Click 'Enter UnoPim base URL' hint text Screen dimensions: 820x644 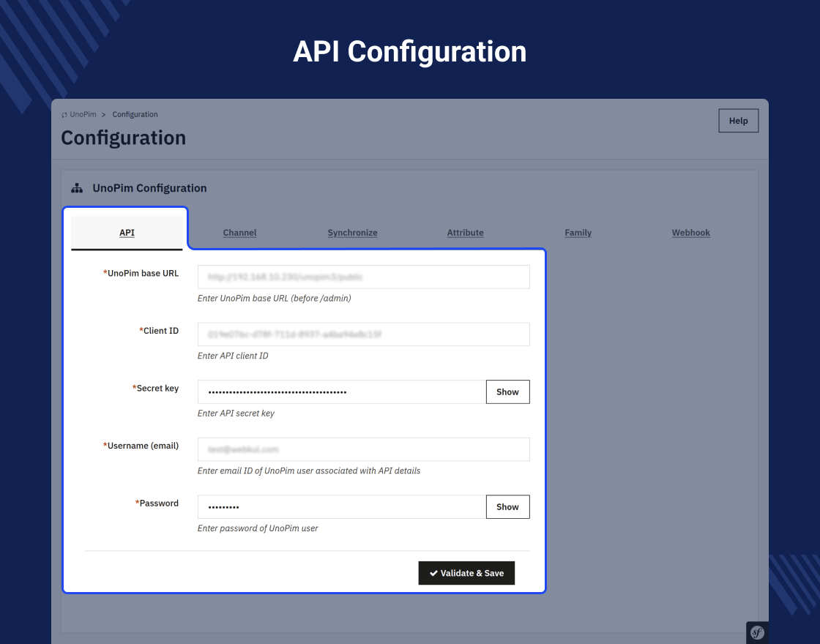[274, 299]
